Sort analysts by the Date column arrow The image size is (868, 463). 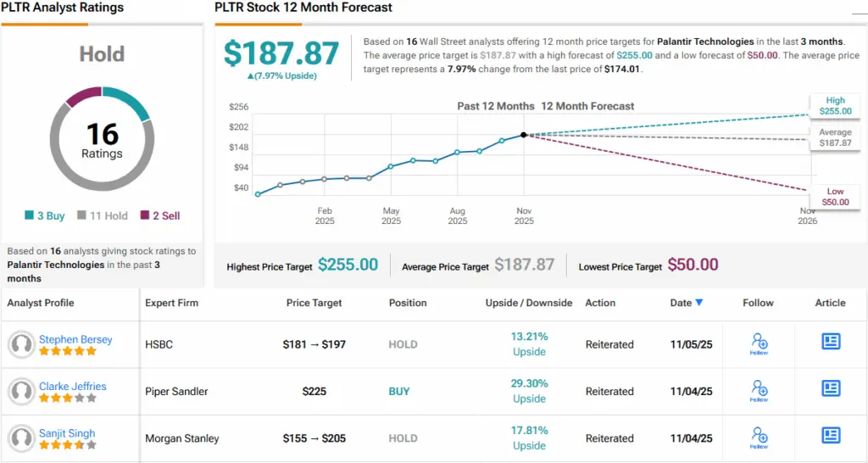click(x=699, y=303)
